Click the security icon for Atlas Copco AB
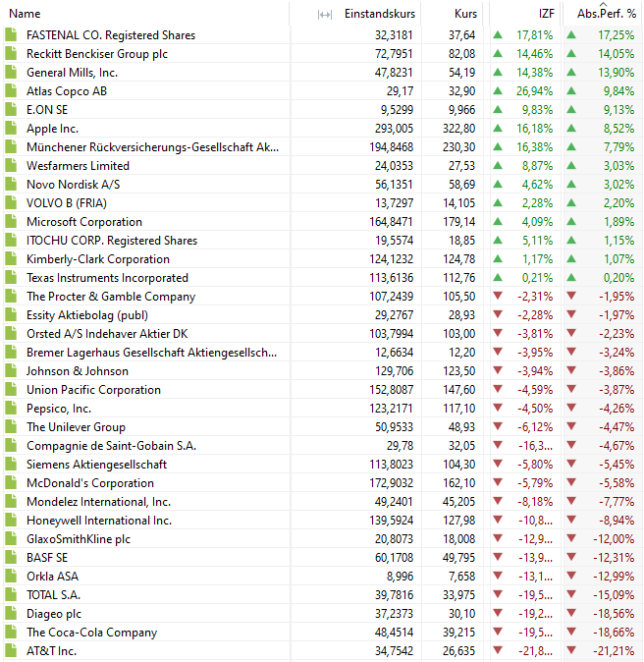This screenshot has width=644, height=662. click(x=11, y=90)
